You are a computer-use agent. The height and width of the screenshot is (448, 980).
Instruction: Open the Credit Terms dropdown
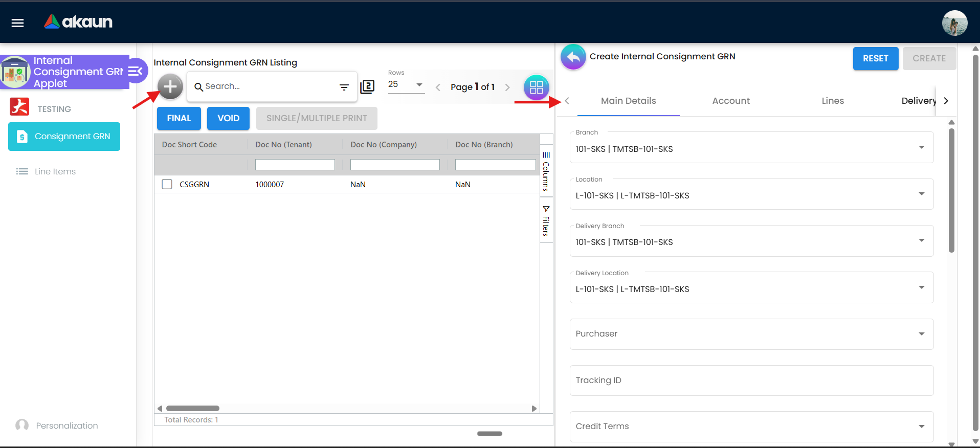pyautogui.click(x=751, y=427)
